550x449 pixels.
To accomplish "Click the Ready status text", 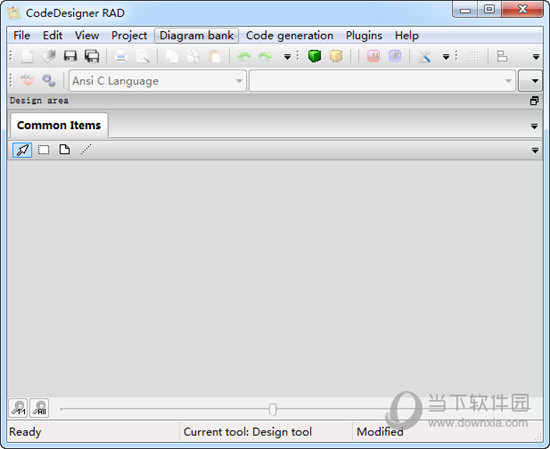I will pos(25,432).
